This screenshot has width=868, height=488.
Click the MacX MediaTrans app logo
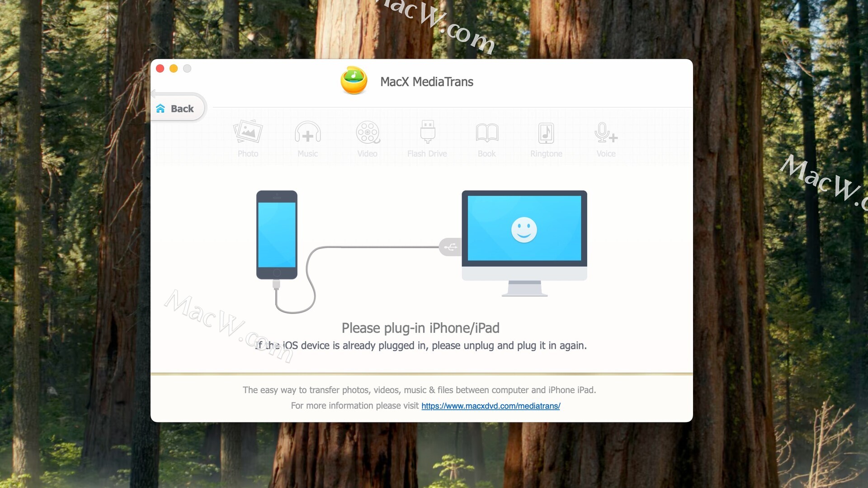pos(354,81)
